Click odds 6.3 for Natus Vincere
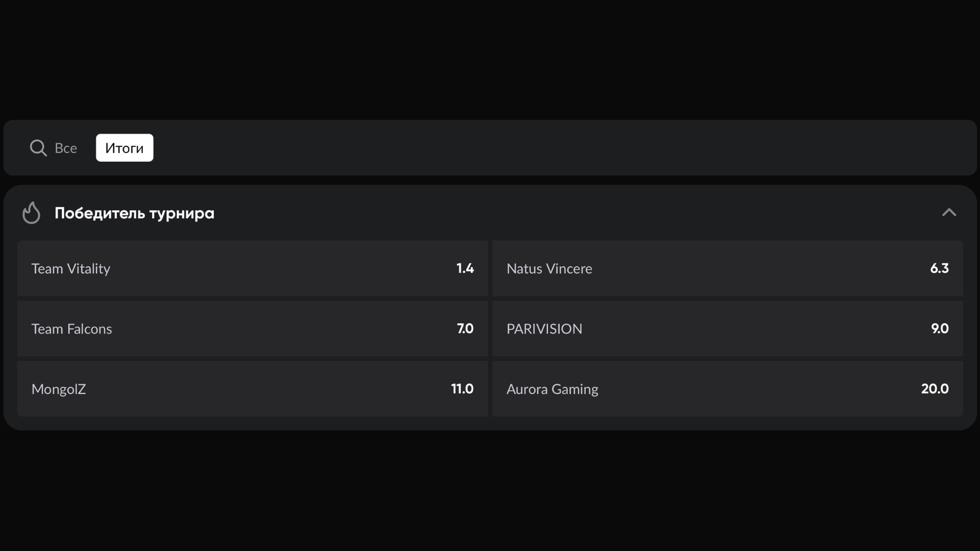 pyautogui.click(x=939, y=268)
